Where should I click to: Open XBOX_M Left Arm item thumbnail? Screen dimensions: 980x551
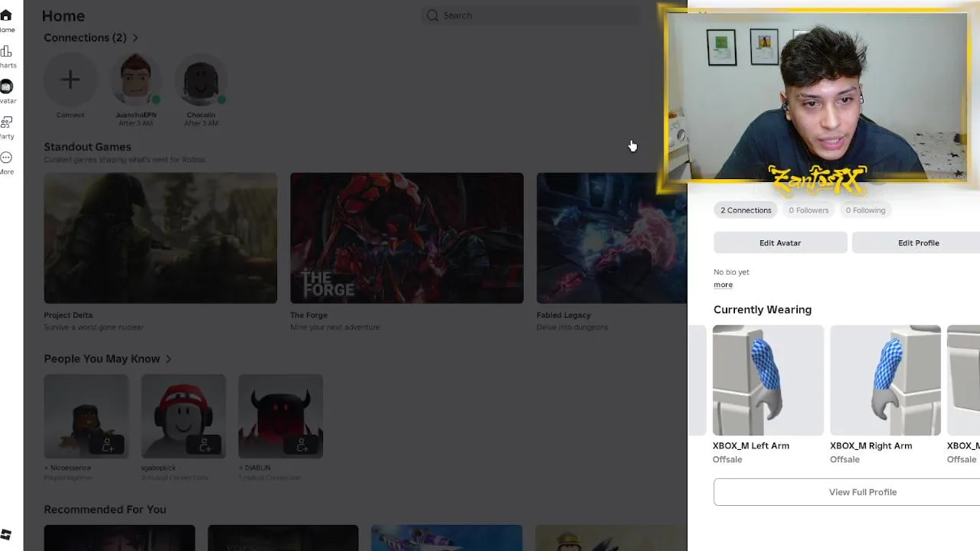click(768, 380)
